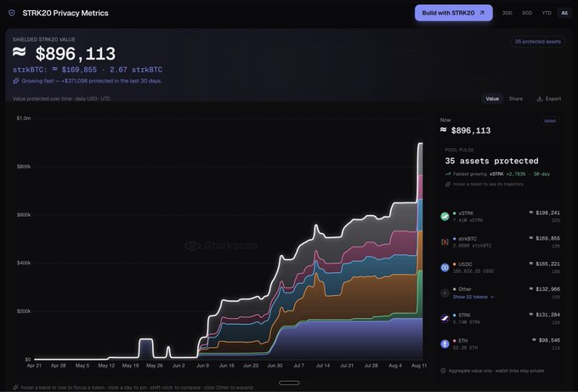Click the info icon by Aggregate value only
This screenshot has height=392, width=578.
coord(443,371)
